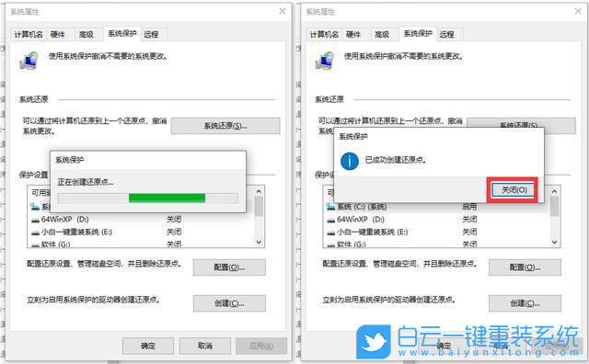Screen dimensions: 589x364
Task: Select 软件 (G:) row in right drive list
Action: (x=437, y=244)
